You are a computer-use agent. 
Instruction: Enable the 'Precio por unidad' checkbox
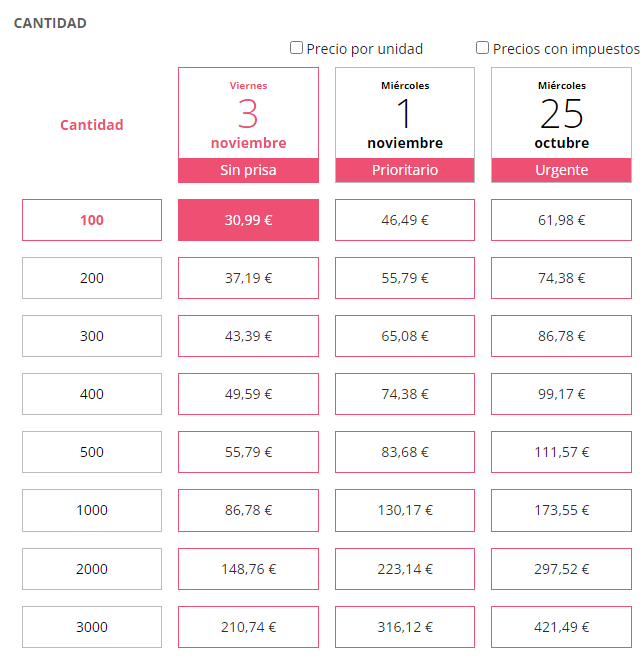[x=296, y=48]
